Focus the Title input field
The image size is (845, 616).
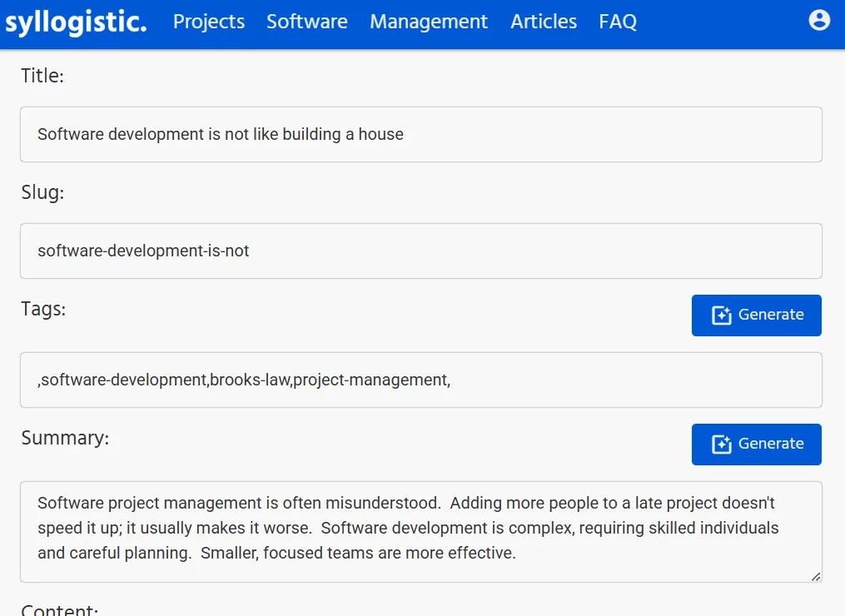click(421, 134)
